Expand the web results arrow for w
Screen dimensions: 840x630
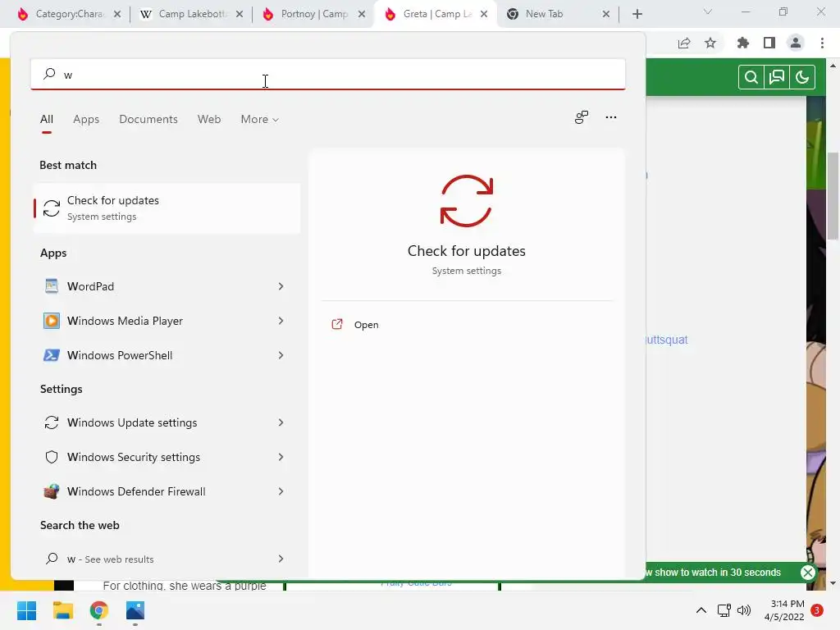[281, 559]
